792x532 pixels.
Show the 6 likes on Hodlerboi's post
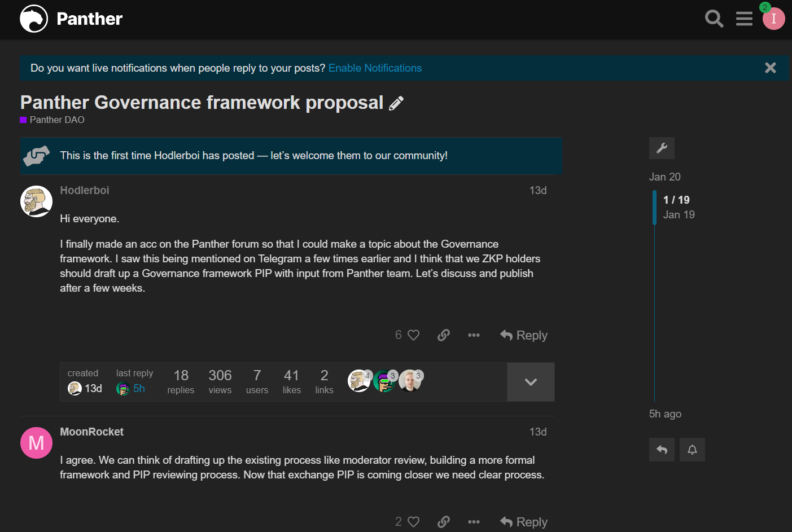[398, 335]
